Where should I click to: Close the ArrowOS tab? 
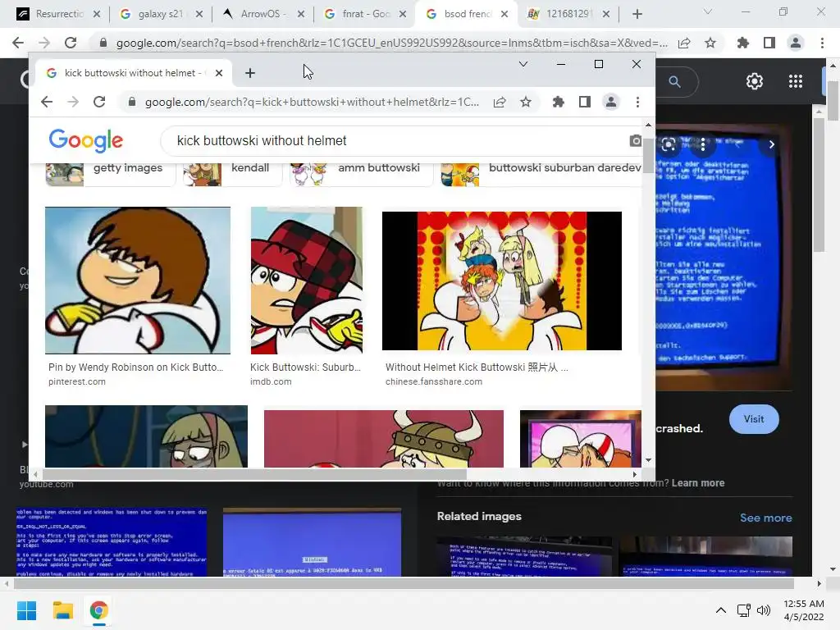pos(301,14)
